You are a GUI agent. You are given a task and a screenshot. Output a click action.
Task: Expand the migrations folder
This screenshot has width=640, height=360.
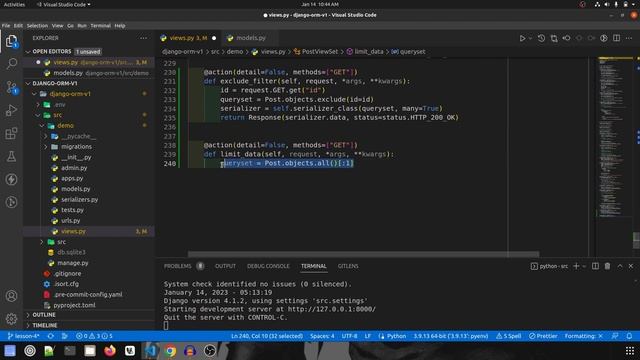[x=90, y=147]
